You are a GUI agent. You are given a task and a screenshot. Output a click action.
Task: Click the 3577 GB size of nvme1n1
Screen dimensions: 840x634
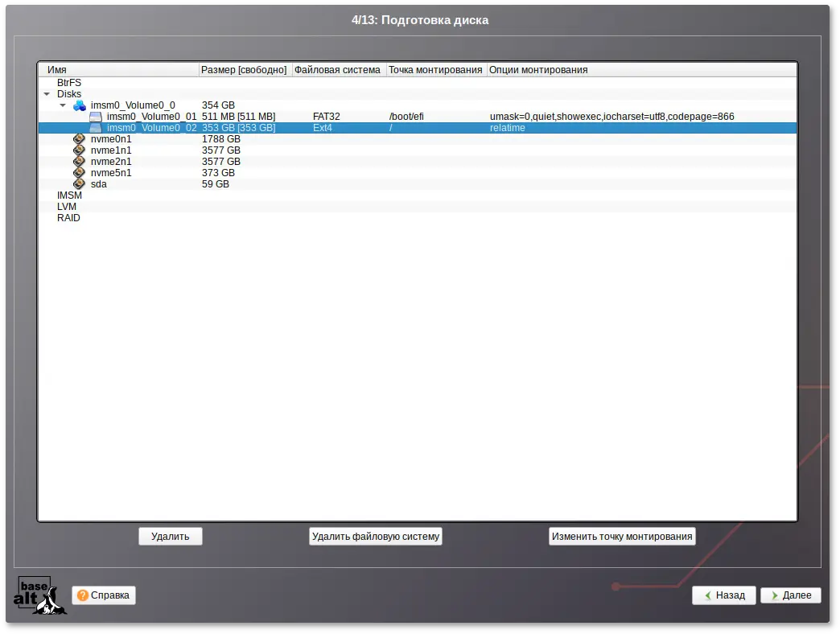[220, 150]
